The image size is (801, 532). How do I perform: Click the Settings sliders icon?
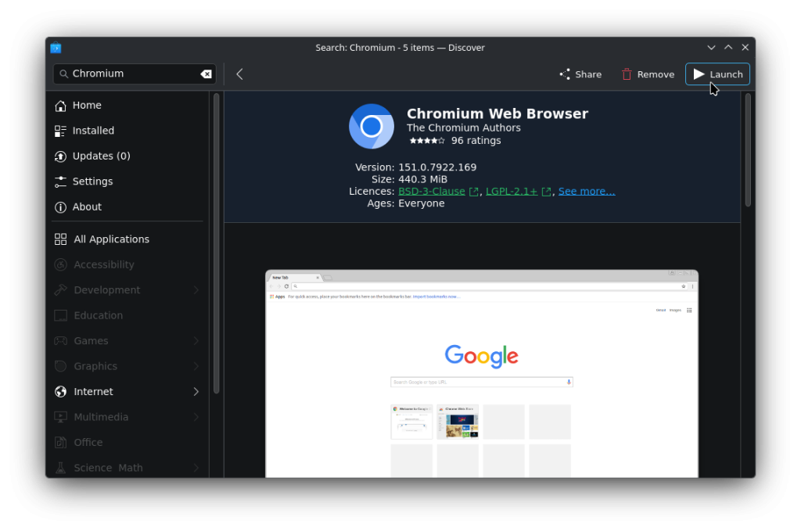[60, 182]
